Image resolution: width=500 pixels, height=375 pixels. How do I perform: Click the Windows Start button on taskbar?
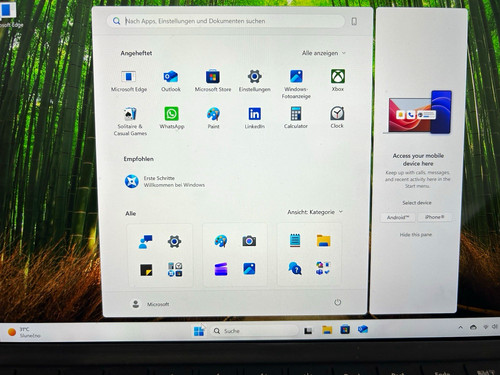coord(199,331)
